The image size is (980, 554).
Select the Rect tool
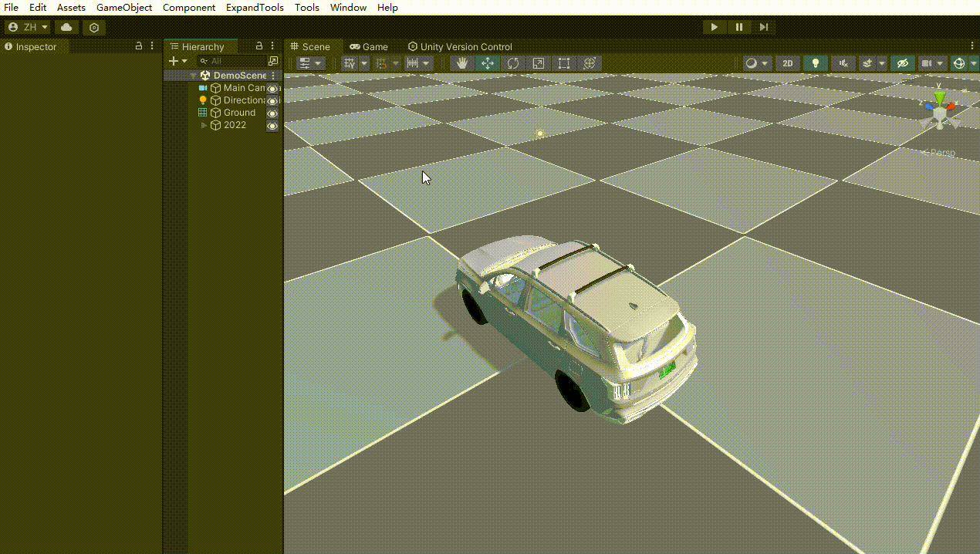(563, 62)
